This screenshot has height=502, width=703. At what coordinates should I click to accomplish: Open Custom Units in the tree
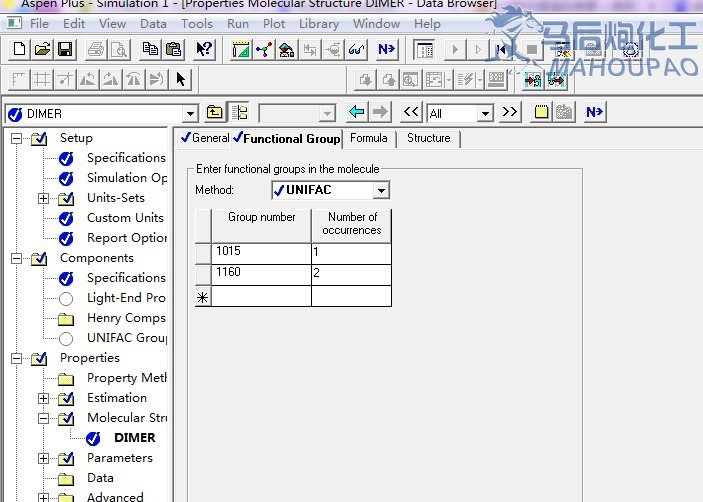[125, 218]
